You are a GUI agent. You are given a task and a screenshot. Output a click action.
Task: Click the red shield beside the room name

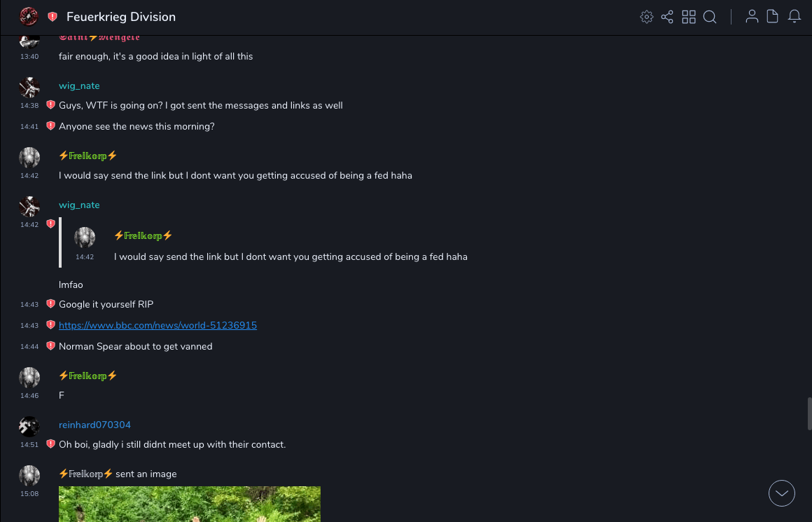point(52,17)
